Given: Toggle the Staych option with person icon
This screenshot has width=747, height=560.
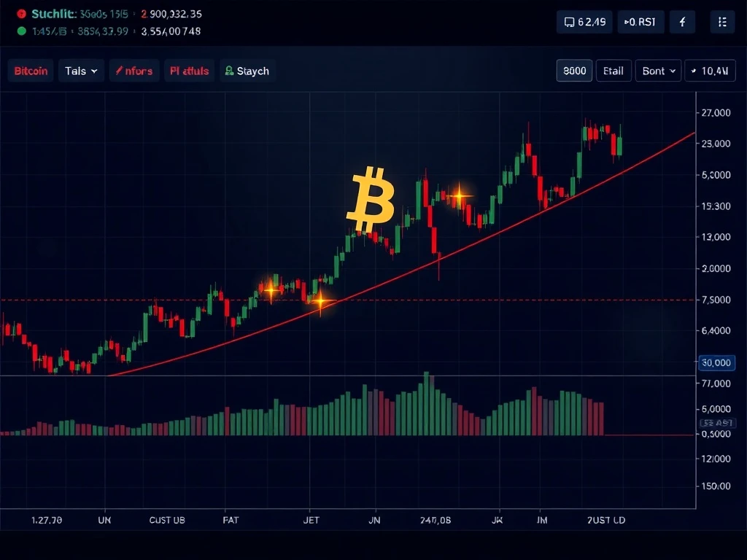Looking at the screenshot, I should (247, 71).
